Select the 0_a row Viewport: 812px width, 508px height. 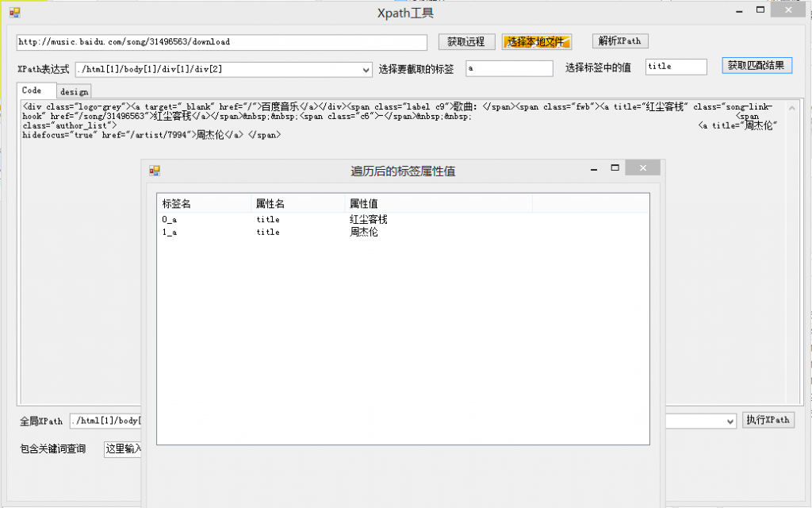click(x=403, y=219)
